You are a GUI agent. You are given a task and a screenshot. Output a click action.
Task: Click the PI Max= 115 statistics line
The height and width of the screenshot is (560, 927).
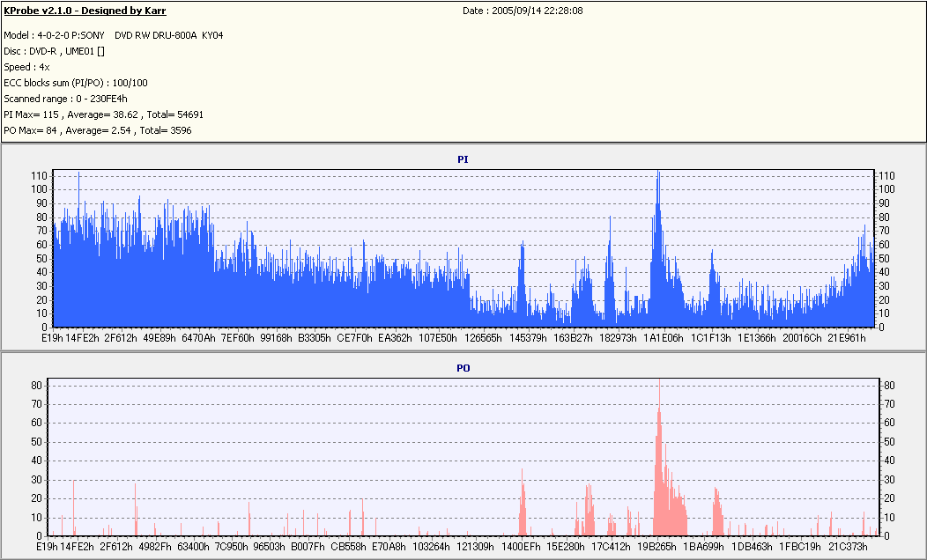pos(103,114)
